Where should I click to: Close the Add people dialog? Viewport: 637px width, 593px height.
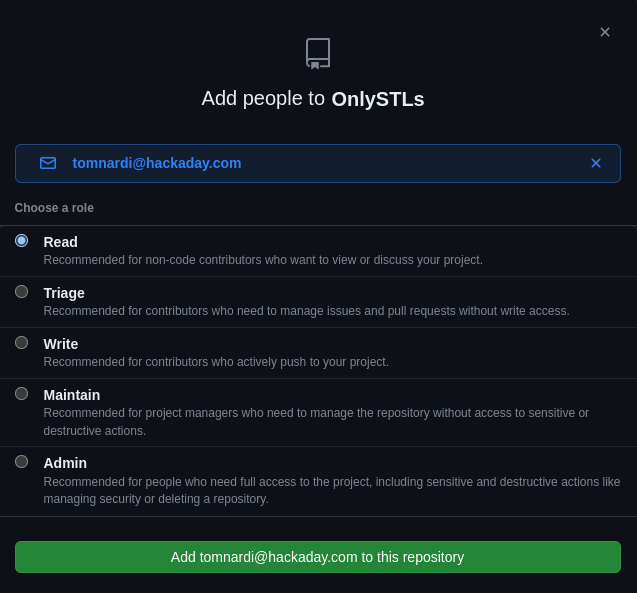tap(605, 32)
